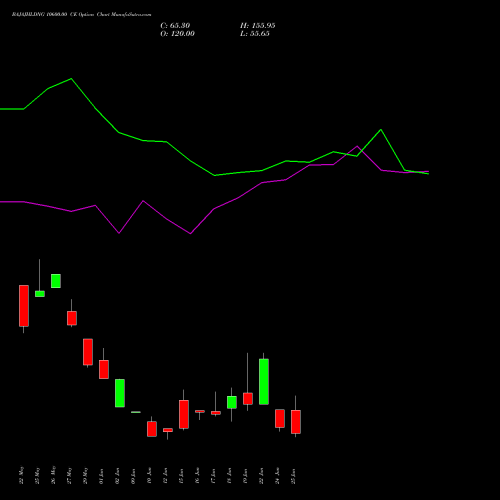Screen dimensions: 500x500
Task: Click the thin red candle above 16 Jun
Action: click(200, 411)
